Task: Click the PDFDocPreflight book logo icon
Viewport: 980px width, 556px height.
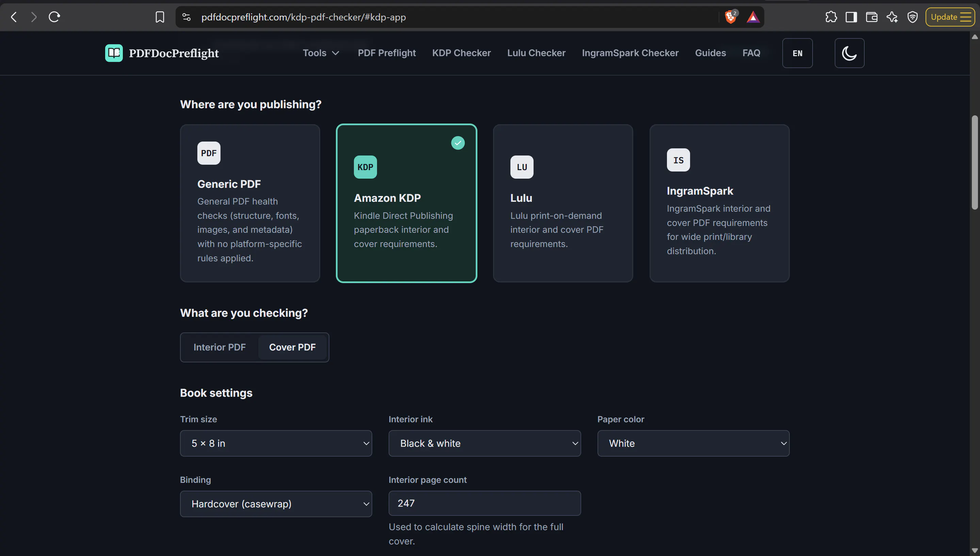Action: 114,53
